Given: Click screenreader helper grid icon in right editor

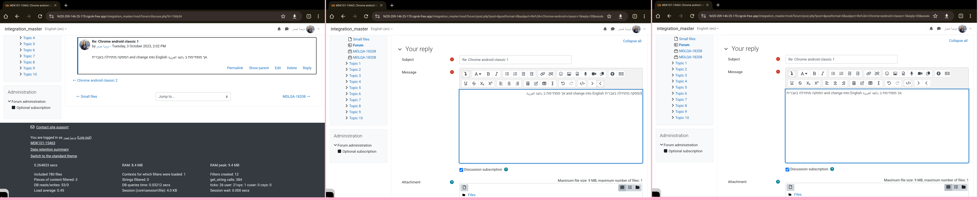Looking at the screenshot, I should tap(947, 74).
